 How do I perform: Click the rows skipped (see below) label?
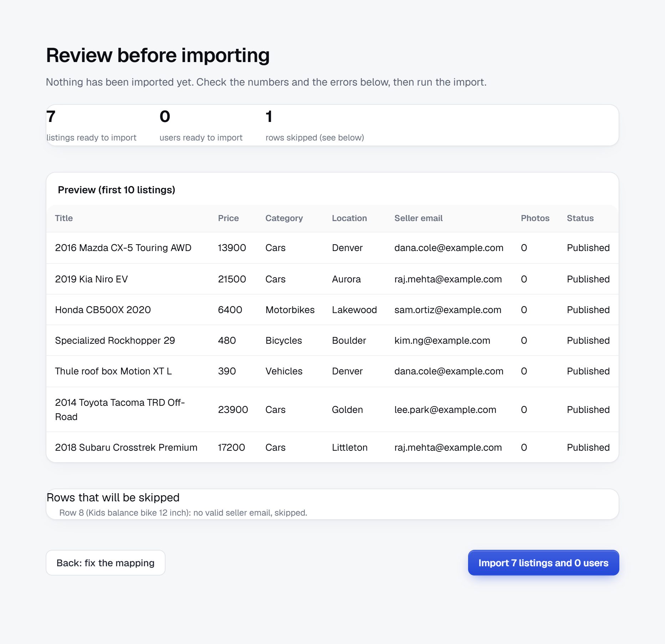pyautogui.click(x=315, y=138)
